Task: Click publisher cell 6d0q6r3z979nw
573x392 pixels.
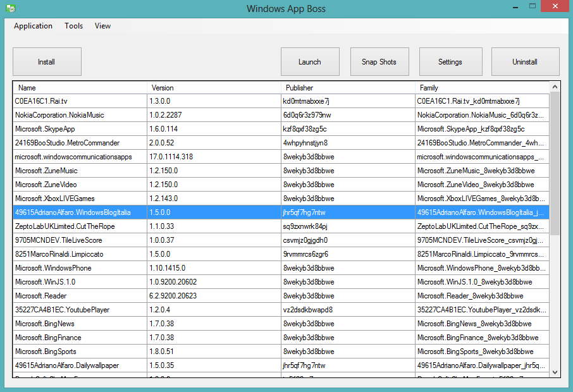Action: point(348,115)
